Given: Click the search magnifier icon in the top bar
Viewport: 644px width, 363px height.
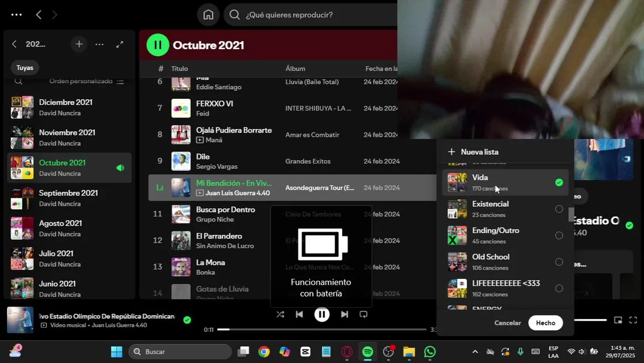Looking at the screenshot, I should pyautogui.click(x=234, y=15).
